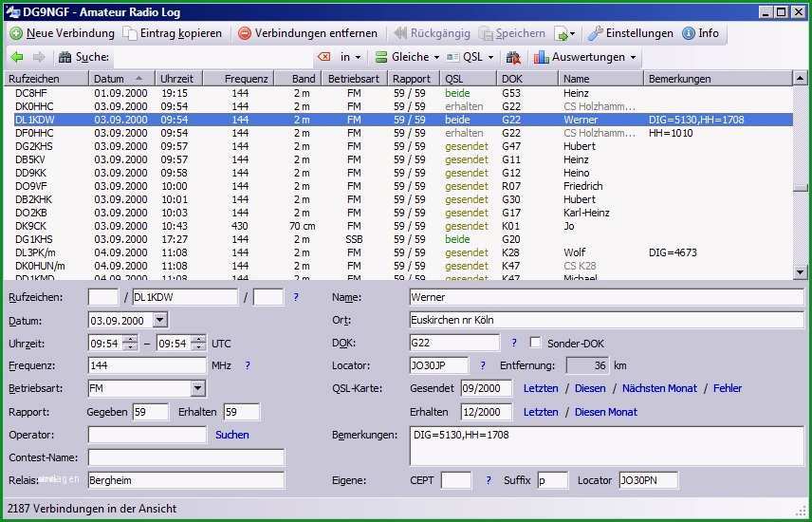The height and width of the screenshot is (522, 812).
Task: Open the Auswertungen dropdown menu
Action: pos(585,57)
